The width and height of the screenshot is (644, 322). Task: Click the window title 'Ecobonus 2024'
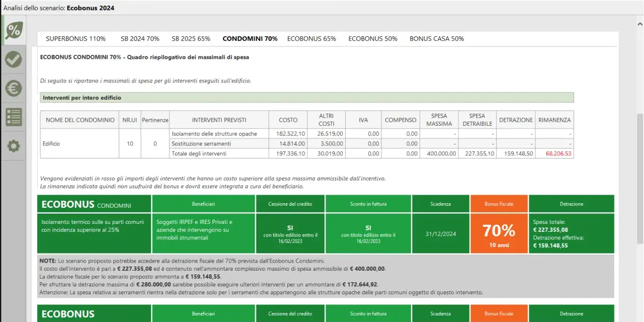(91, 8)
